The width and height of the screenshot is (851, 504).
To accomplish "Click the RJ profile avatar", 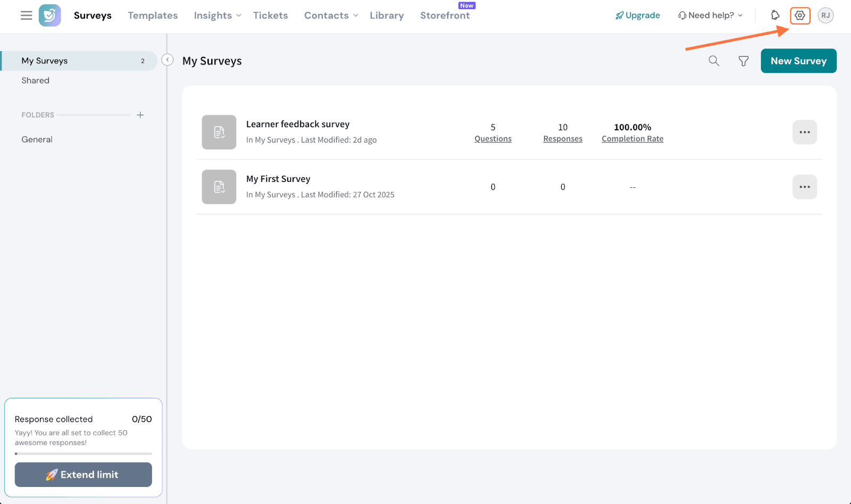I will point(825,15).
